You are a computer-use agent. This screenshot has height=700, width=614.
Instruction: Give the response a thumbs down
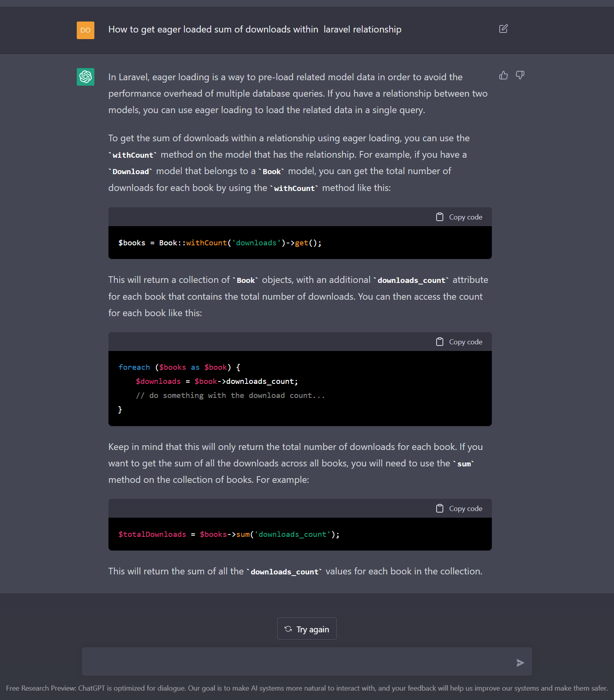tap(520, 76)
